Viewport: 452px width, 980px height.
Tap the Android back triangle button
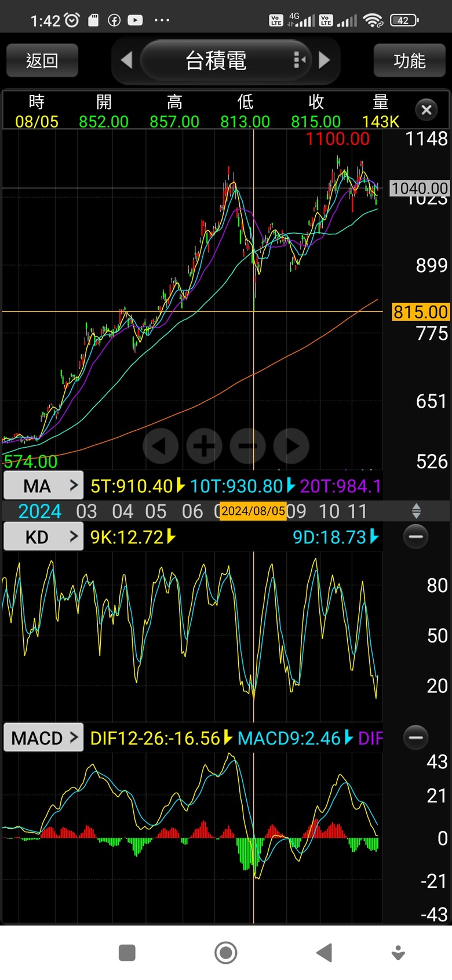[x=325, y=952]
